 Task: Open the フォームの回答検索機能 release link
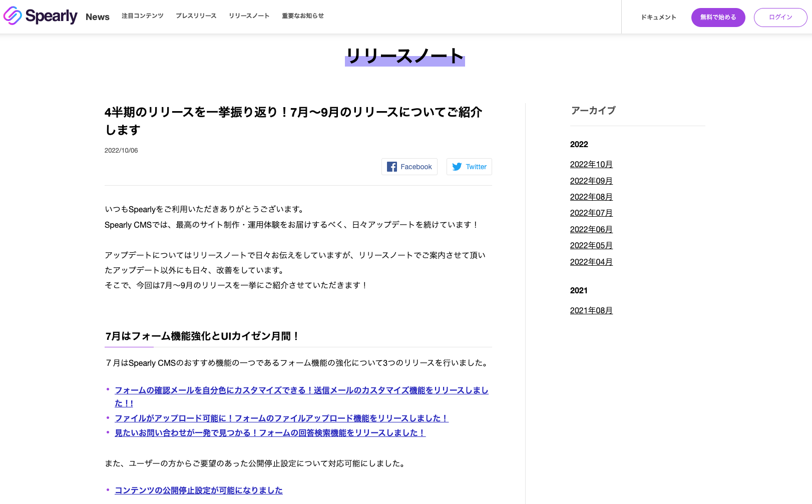pyautogui.click(x=270, y=433)
